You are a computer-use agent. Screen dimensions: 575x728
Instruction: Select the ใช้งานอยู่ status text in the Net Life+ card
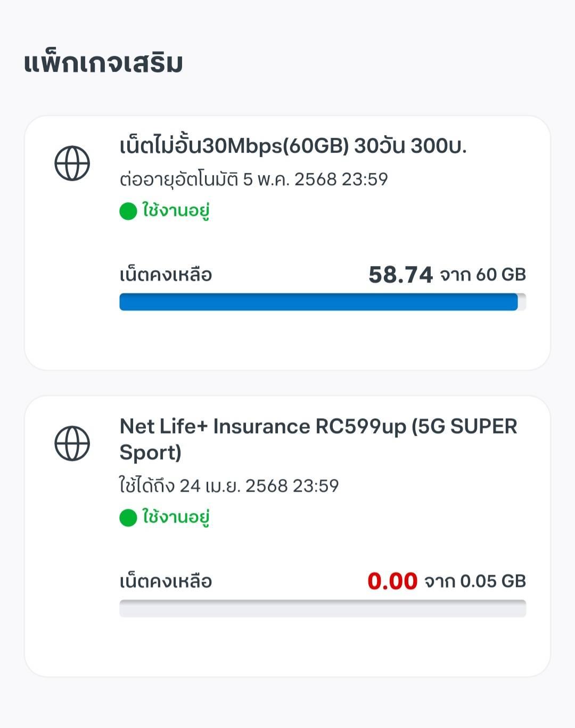tap(175, 517)
